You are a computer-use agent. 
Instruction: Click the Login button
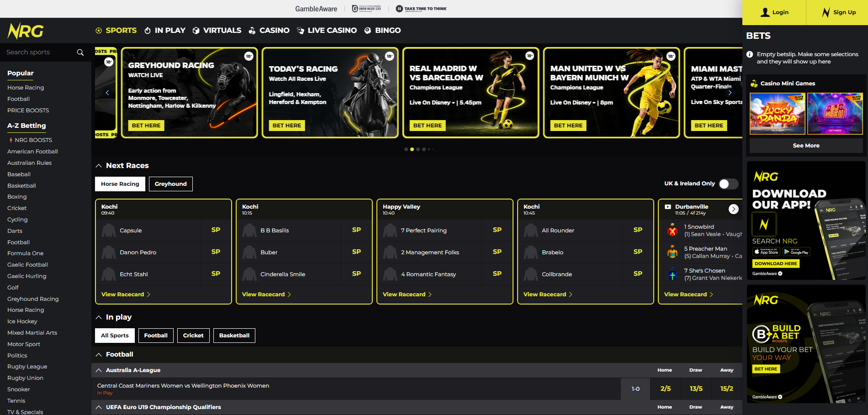pos(775,12)
